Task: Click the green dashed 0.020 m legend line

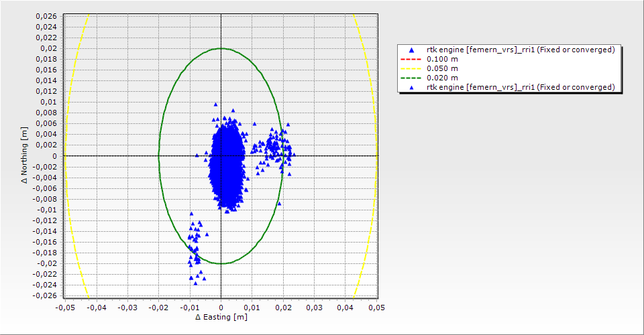Action: tap(411, 78)
